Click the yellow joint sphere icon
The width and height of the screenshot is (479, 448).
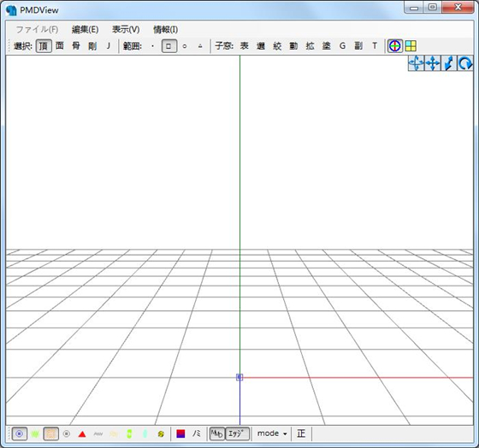161,434
